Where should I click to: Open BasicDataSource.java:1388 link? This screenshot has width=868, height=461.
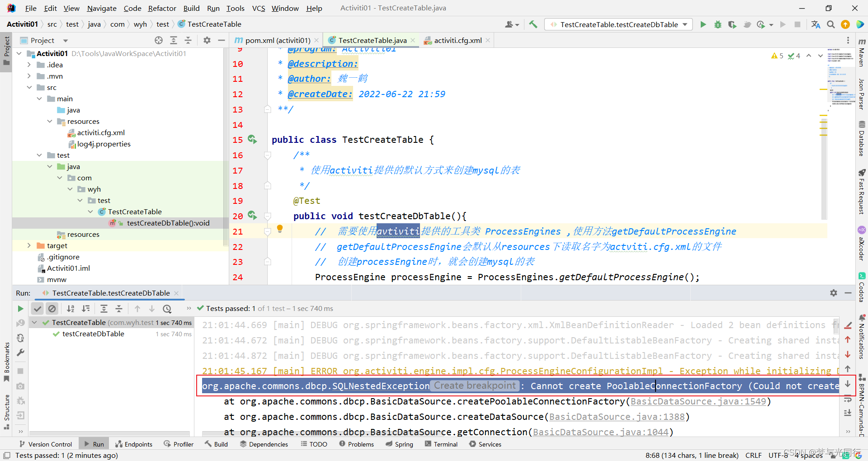click(617, 417)
